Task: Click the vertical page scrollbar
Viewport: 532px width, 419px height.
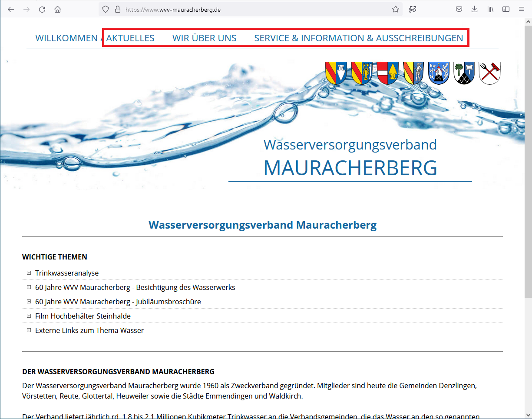Action: point(528,174)
